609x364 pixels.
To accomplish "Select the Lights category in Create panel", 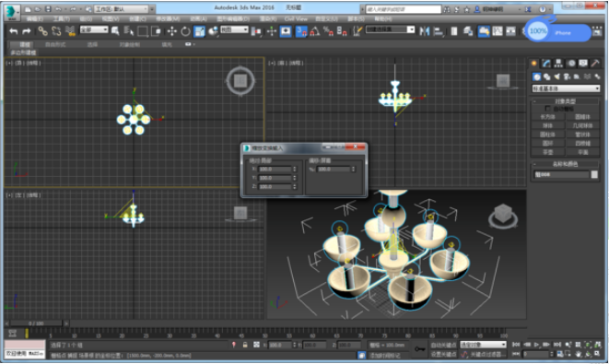I will tap(557, 76).
